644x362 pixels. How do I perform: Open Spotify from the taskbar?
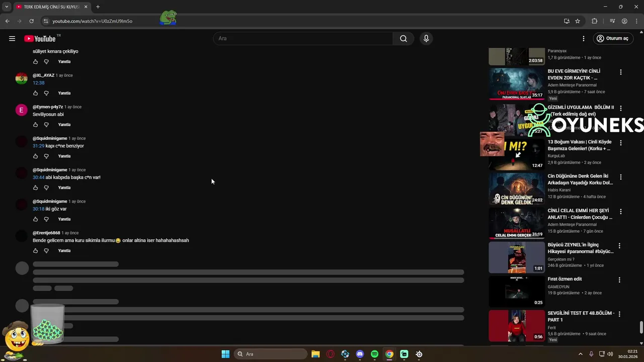[x=374, y=354]
